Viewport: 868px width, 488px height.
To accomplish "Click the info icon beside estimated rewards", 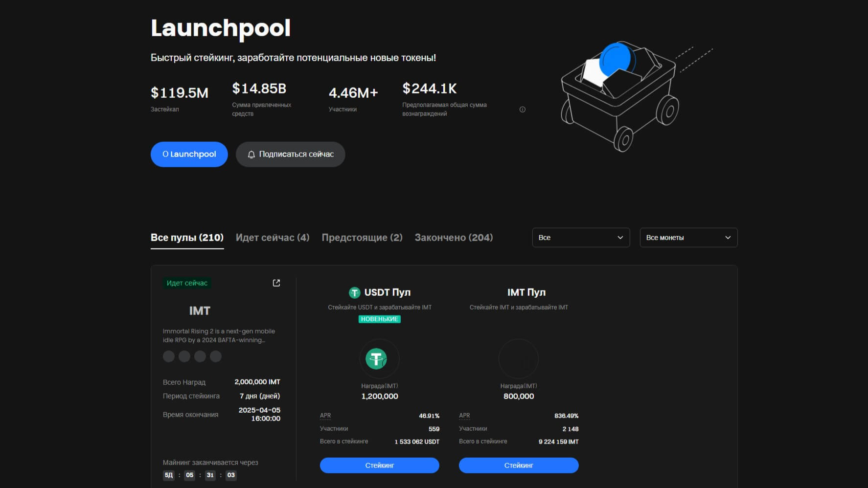I will click(x=522, y=110).
